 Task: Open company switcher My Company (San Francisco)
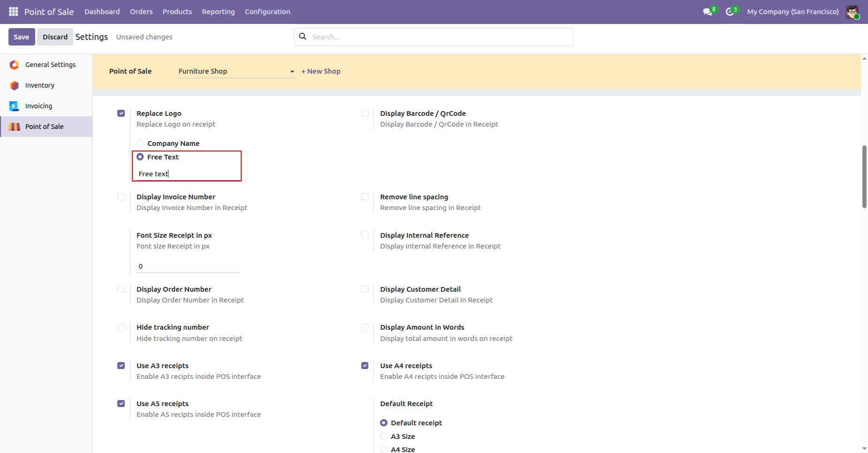(x=792, y=12)
